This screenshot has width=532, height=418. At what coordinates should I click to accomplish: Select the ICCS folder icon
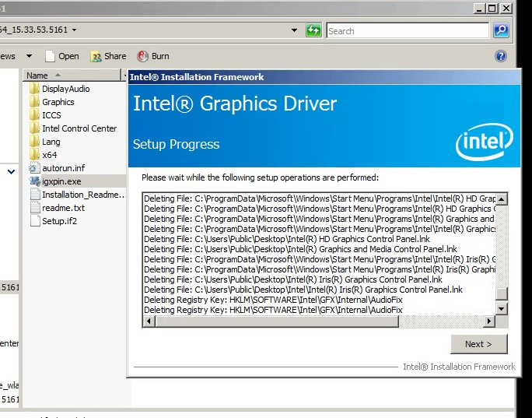point(34,115)
